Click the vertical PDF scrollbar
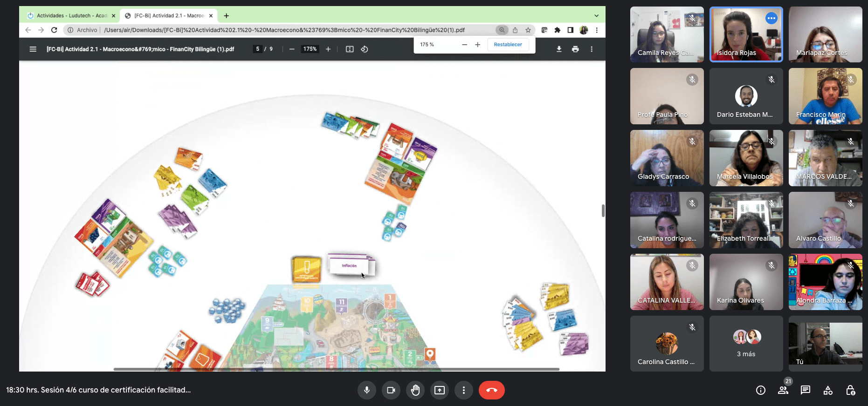This screenshot has width=868, height=406. tap(603, 210)
